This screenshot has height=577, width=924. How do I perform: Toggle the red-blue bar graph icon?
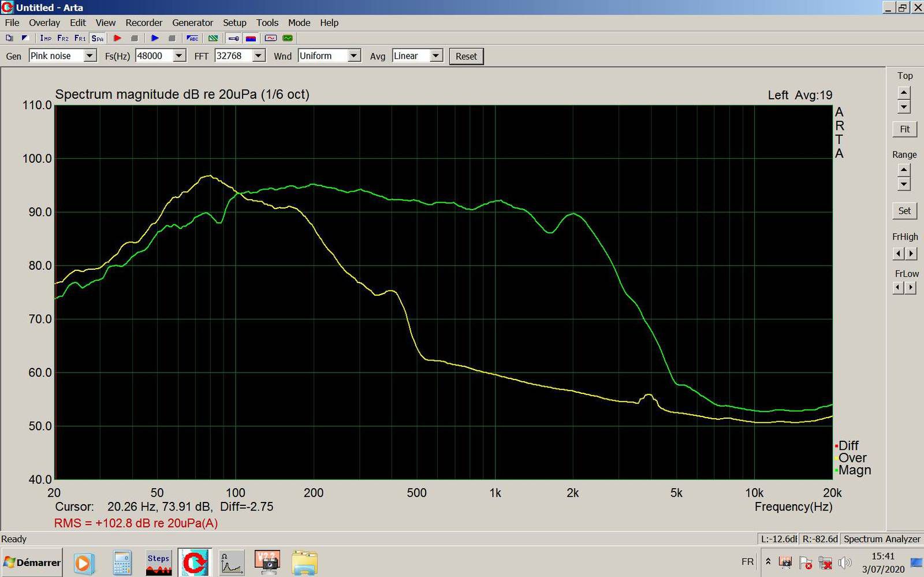click(x=251, y=38)
